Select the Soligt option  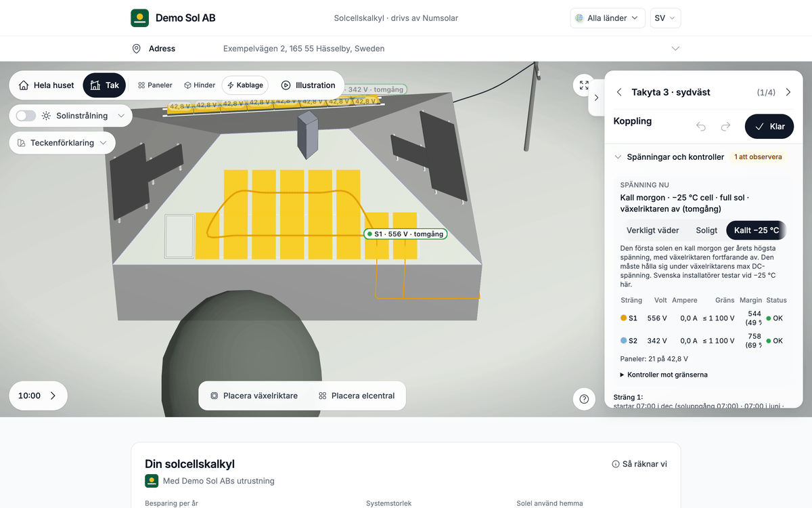pos(706,230)
